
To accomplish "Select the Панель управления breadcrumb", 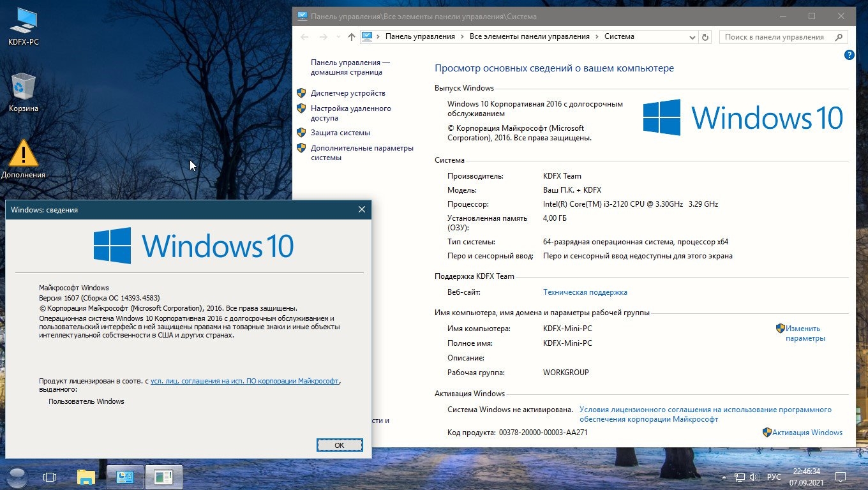I will click(420, 36).
